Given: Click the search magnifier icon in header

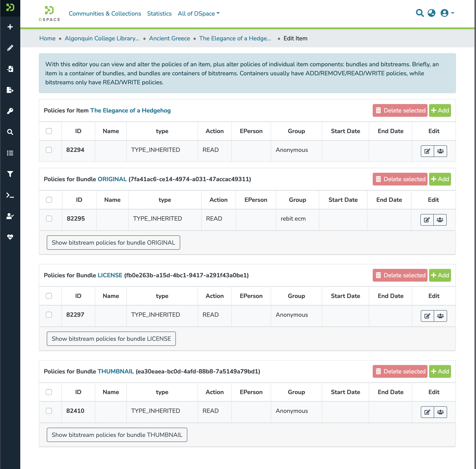Looking at the screenshot, I should pyautogui.click(x=420, y=13).
